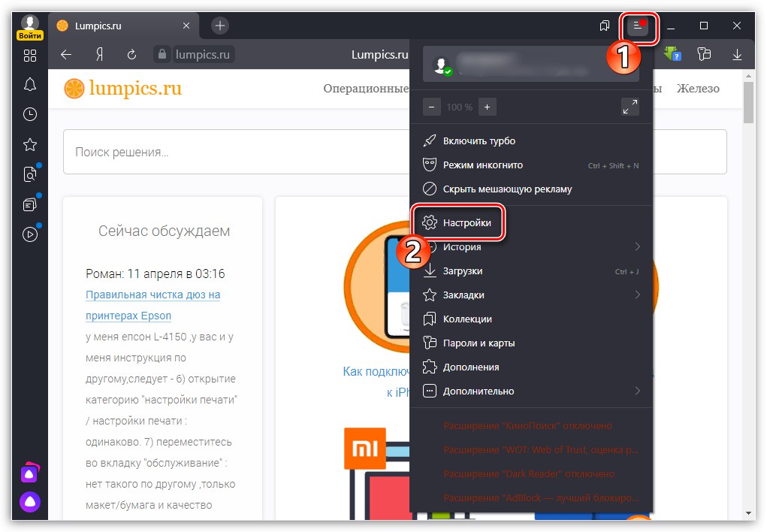Open history clock icon in sidebar
The height and width of the screenshot is (532, 767).
[x=30, y=114]
